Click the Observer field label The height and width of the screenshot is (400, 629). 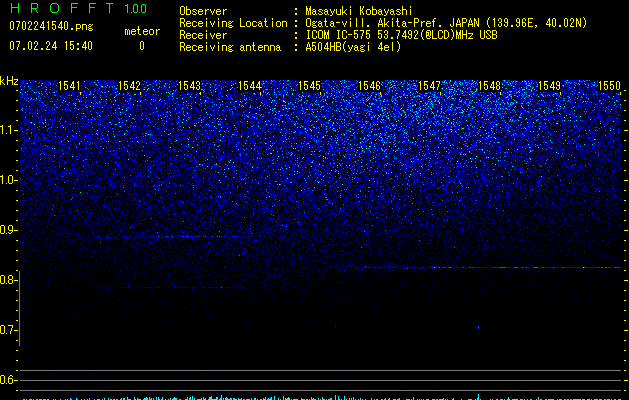coord(203,11)
